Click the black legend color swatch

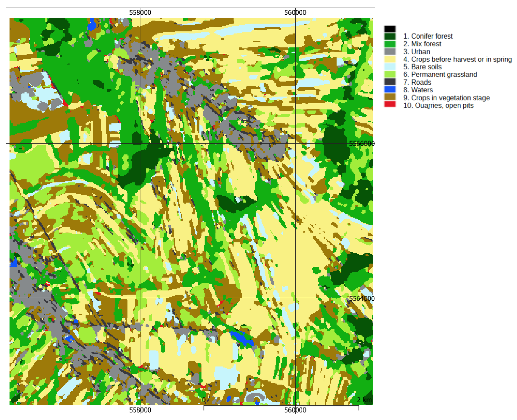[390, 29]
